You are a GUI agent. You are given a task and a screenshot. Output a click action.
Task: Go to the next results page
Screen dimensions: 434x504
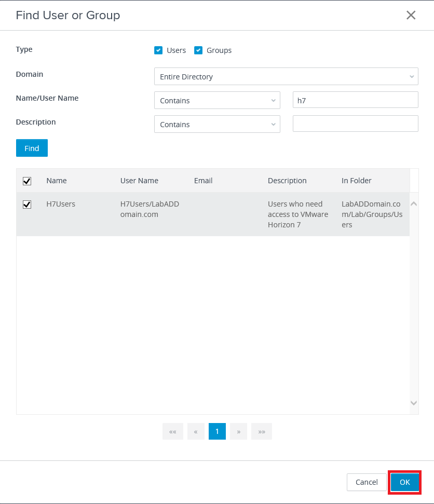(238, 431)
